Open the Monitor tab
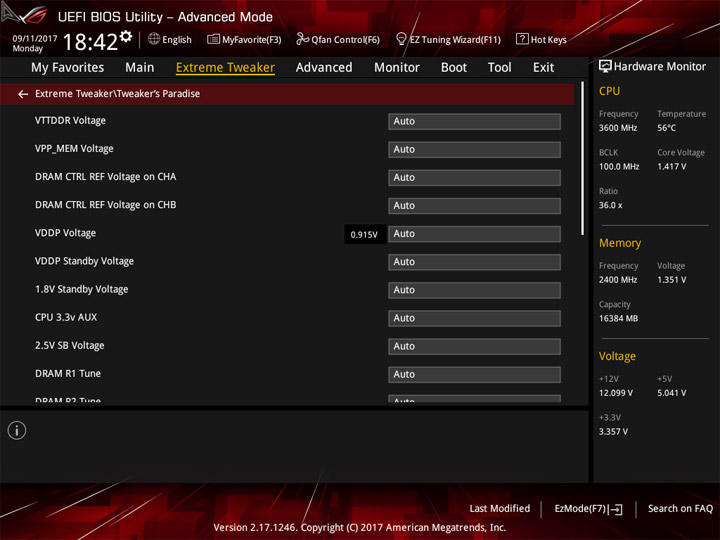The width and height of the screenshot is (720, 540). click(397, 68)
